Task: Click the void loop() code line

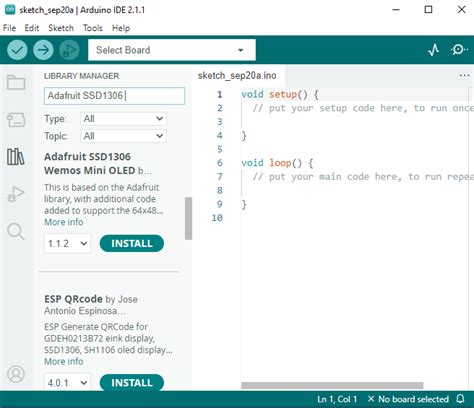Action: pos(277,163)
